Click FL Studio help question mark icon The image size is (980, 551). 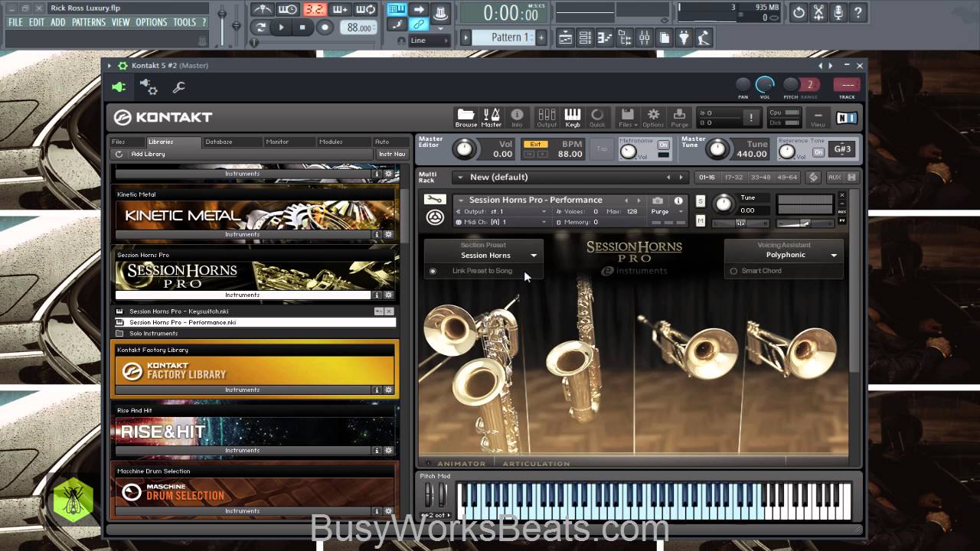(x=858, y=12)
